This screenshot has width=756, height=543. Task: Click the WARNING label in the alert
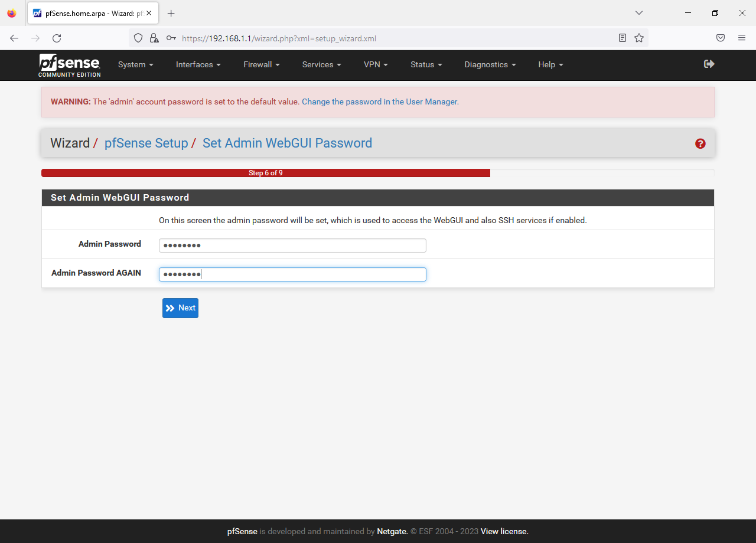pyautogui.click(x=71, y=102)
